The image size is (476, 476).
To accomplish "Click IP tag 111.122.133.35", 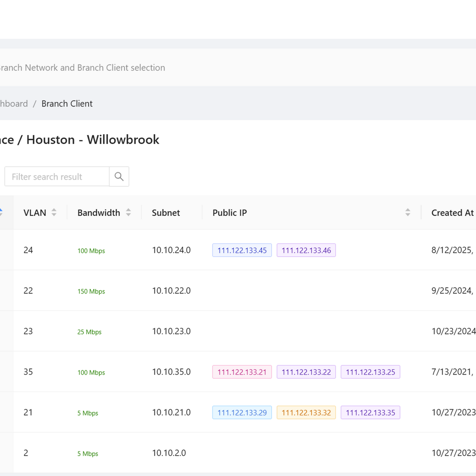I will (370, 413).
